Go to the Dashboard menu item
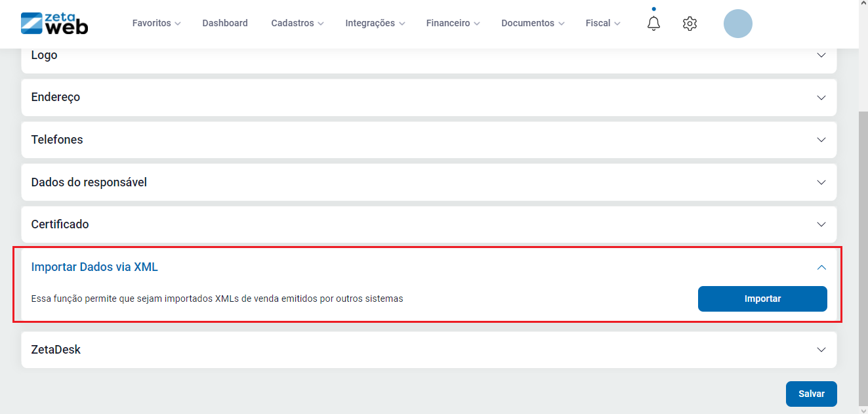 click(225, 23)
